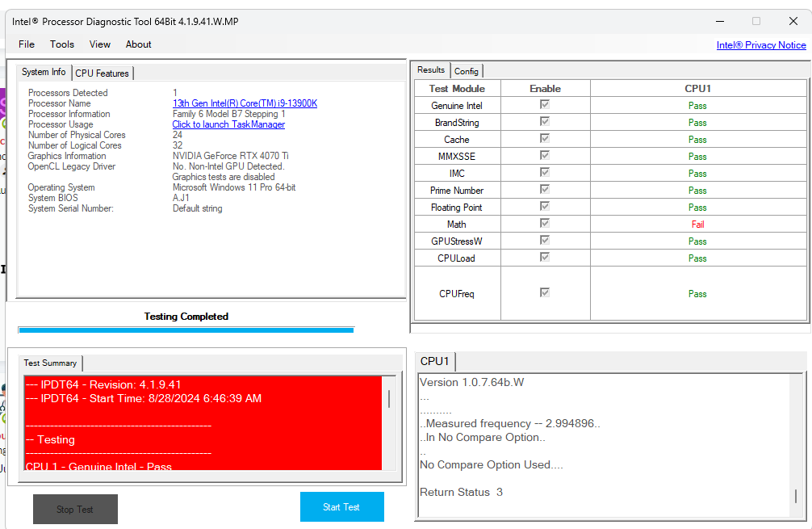Click the Pass result for CPUFreq
This screenshot has width=812, height=529.
coord(697,294)
